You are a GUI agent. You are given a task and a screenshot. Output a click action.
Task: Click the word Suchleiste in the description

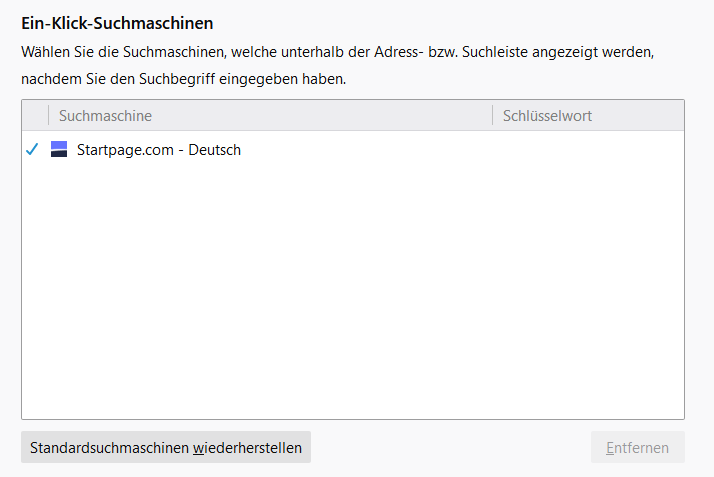point(496,50)
